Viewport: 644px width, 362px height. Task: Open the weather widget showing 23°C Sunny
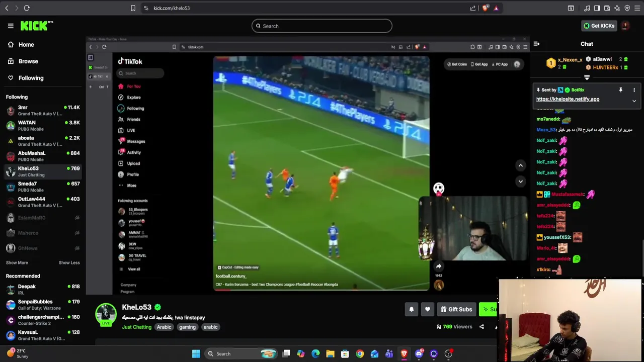[x=18, y=353]
